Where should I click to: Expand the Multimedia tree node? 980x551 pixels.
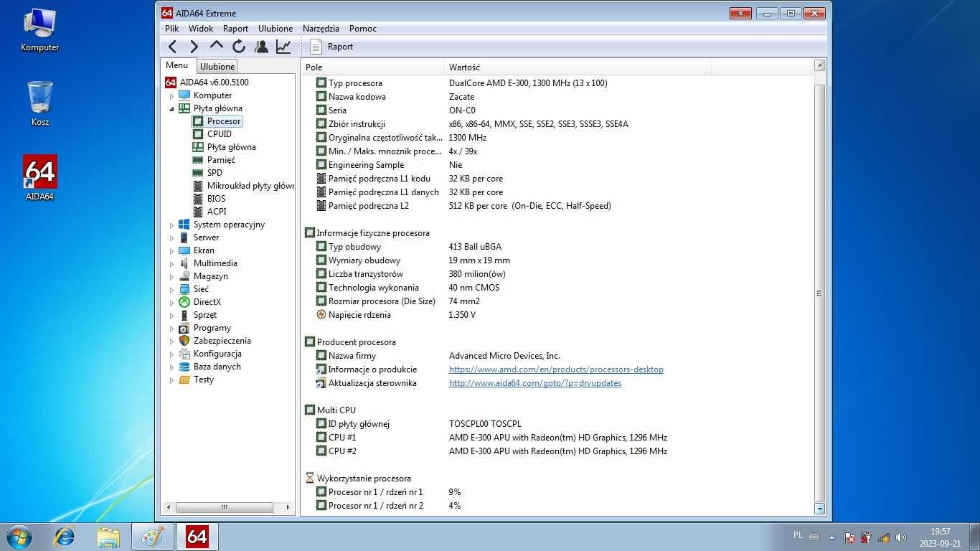pos(171,263)
